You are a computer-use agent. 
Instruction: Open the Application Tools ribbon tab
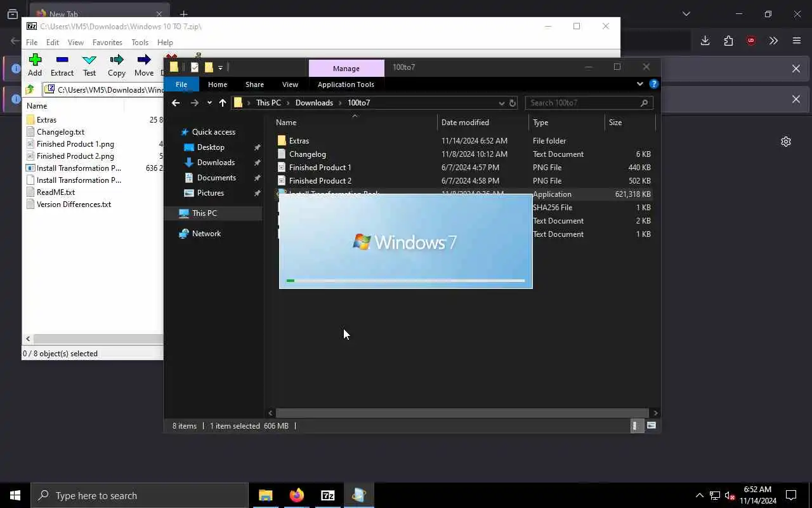point(346,84)
